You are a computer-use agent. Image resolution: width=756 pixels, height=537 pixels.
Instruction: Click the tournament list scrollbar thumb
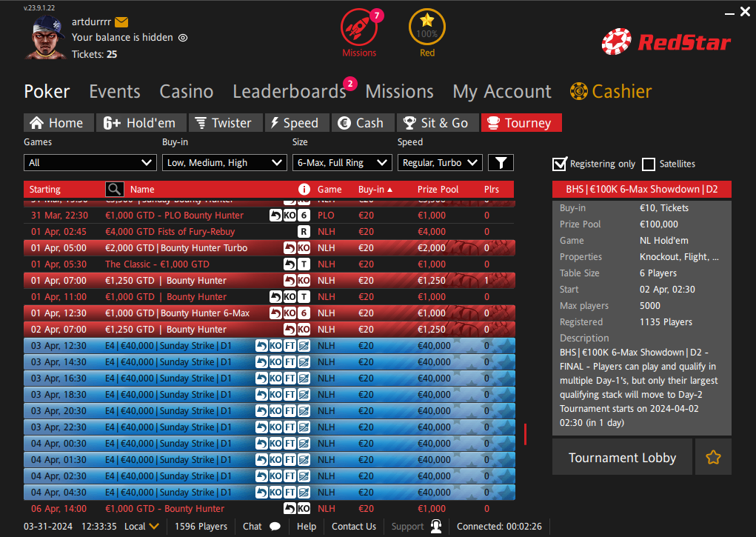[x=525, y=434]
